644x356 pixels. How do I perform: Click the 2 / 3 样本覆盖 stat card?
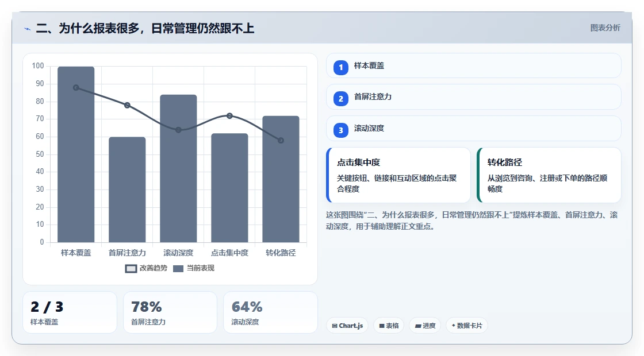pyautogui.click(x=70, y=312)
